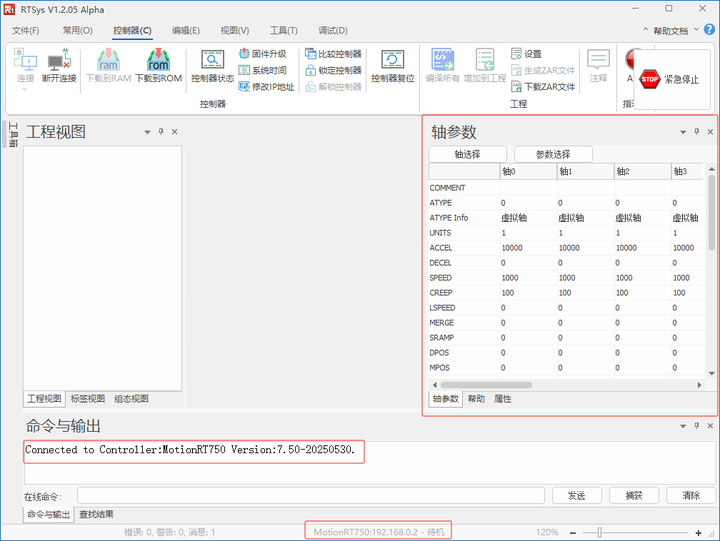Switch to the 查找结果 tab
This screenshot has width=720, height=541.
(x=96, y=514)
